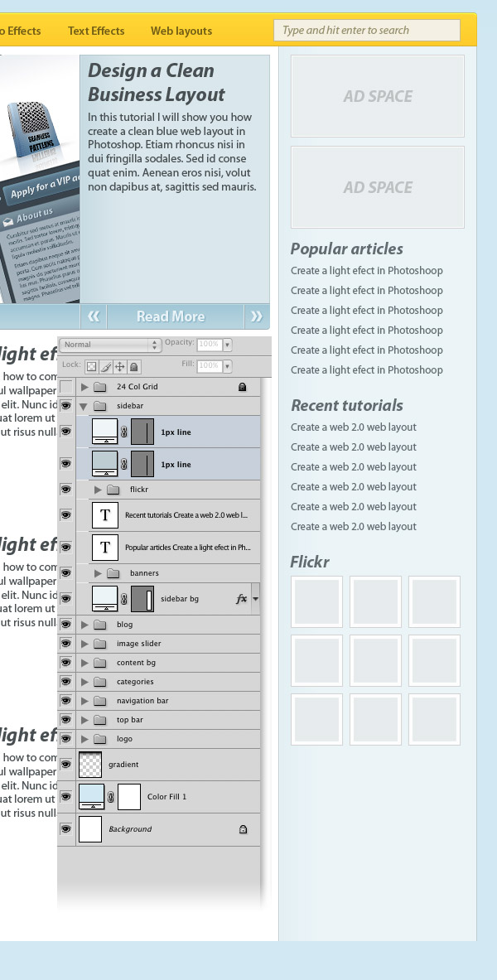Viewport: 497px width, 980px height.
Task: Collapse the sidebar group triangle
Action: click(83, 406)
